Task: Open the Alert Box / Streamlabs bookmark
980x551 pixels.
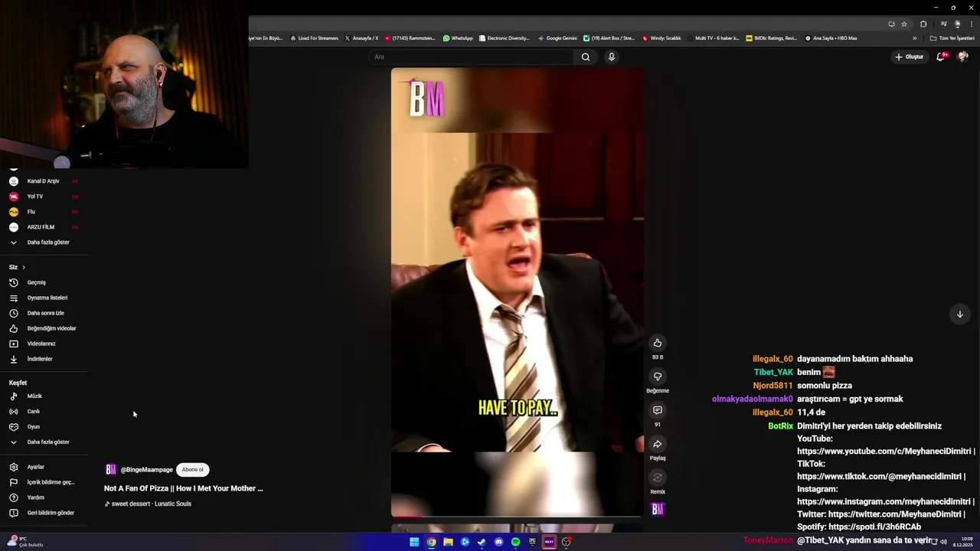Action: click(609, 38)
